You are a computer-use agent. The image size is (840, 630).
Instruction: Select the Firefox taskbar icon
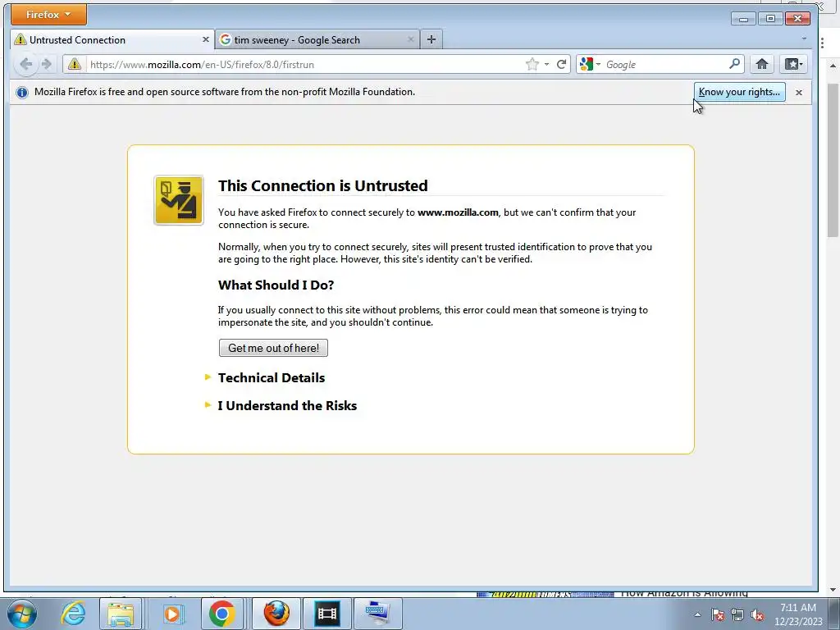pyautogui.click(x=276, y=614)
